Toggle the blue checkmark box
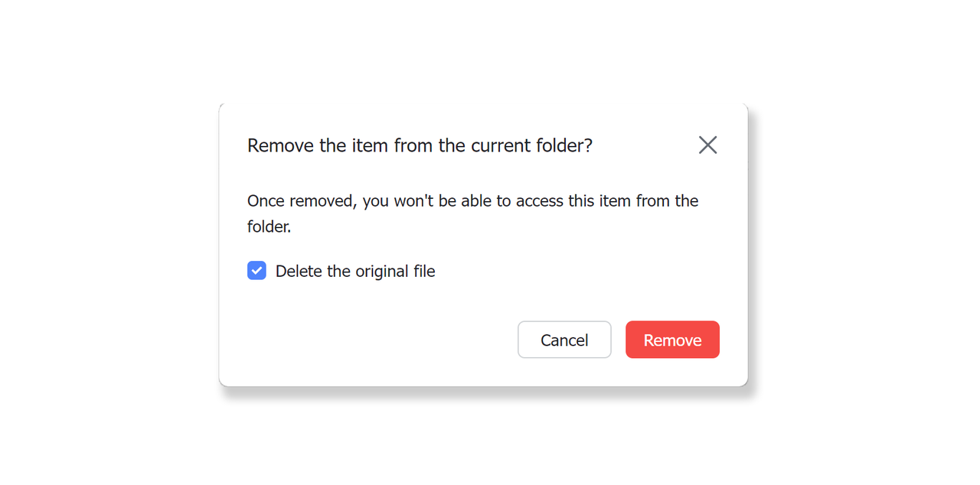Screen dimensions: 980x485 (256, 271)
